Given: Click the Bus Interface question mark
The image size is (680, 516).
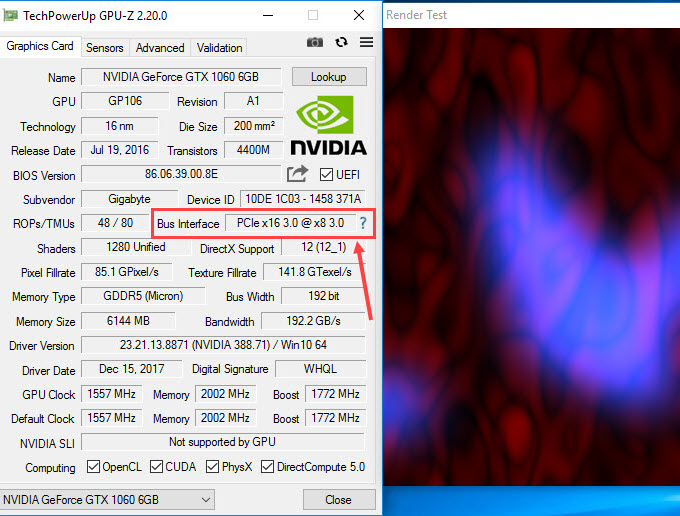Looking at the screenshot, I should click(363, 223).
